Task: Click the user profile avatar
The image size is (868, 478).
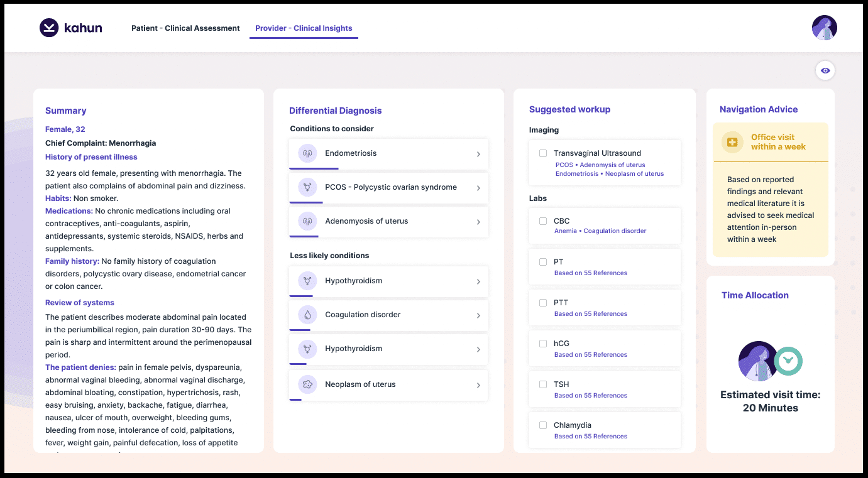Action: tap(825, 28)
